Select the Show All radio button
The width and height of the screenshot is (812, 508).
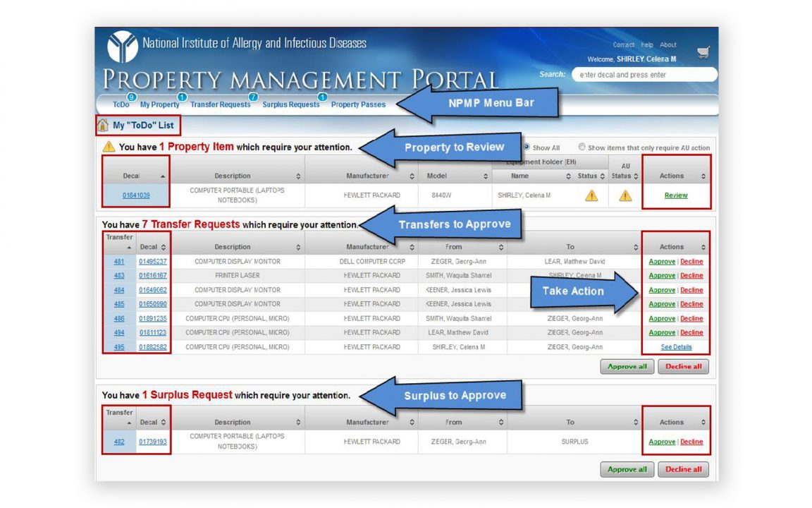click(526, 147)
